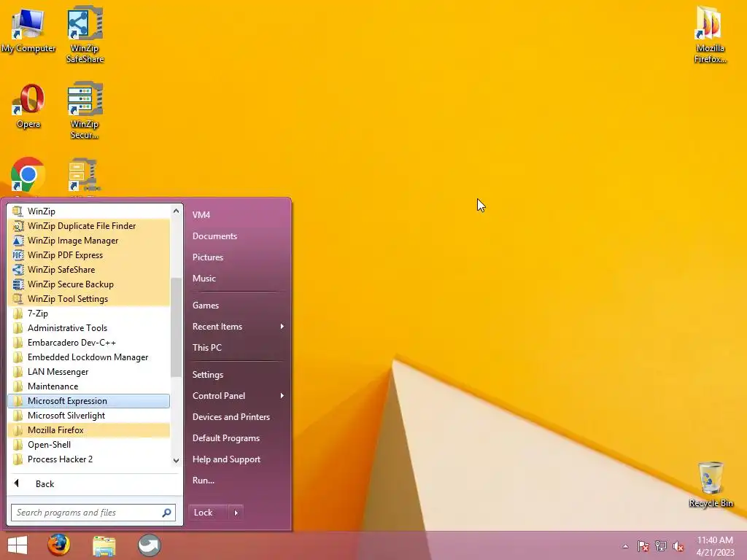Launch Google Chrome from desktop

point(28,175)
